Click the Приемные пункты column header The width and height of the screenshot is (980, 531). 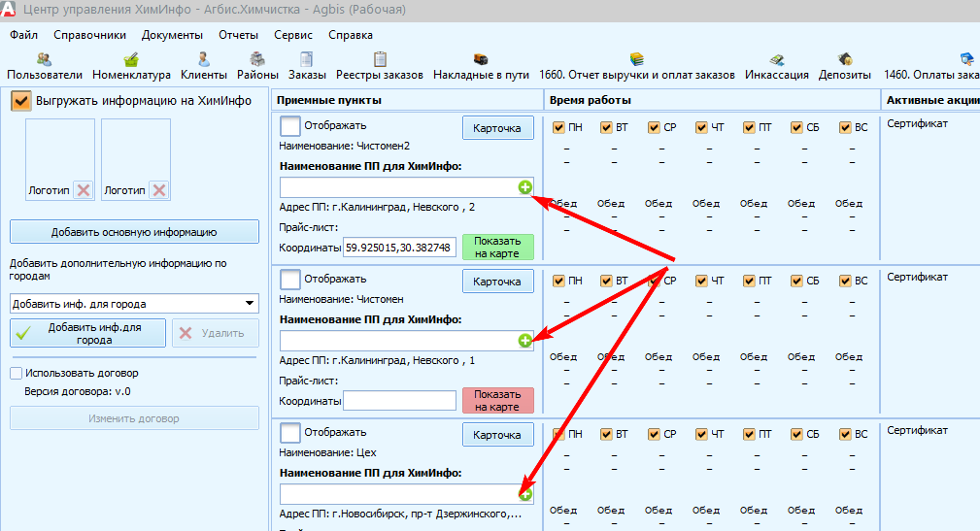click(408, 100)
